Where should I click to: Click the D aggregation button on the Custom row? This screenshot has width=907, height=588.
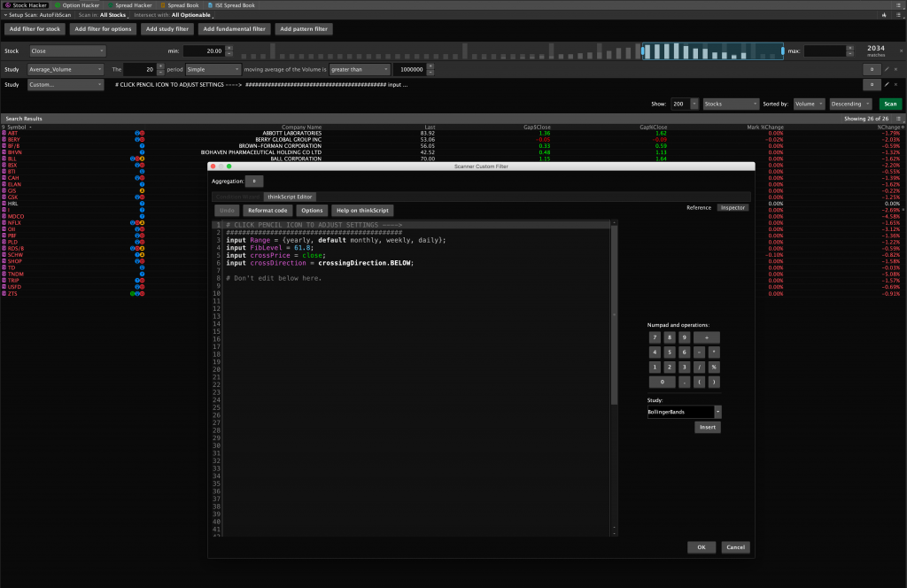click(x=871, y=85)
